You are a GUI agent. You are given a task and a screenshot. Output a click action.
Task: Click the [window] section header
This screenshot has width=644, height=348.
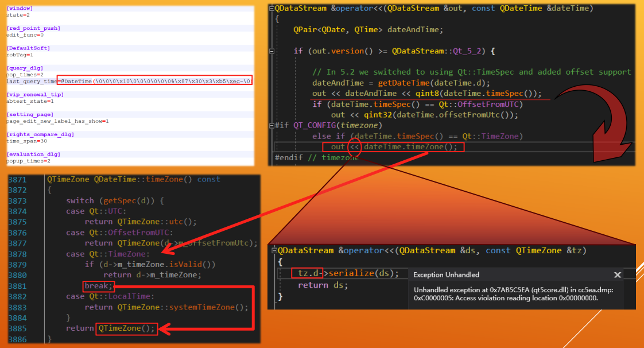click(19, 8)
